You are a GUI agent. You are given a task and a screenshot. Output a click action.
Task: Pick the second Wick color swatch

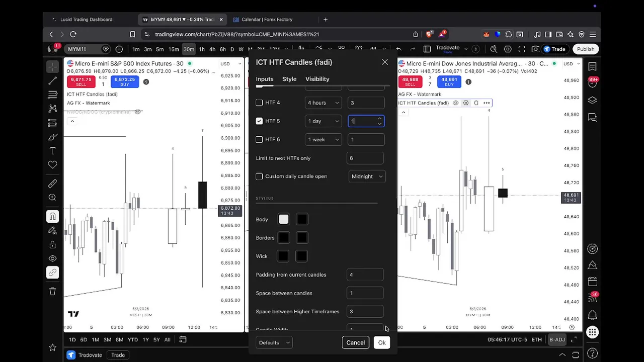[302, 256]
